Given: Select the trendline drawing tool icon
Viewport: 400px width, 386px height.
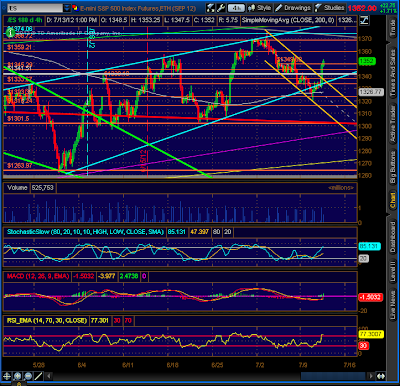Looking at the screenshot, I should coord(39,376).
